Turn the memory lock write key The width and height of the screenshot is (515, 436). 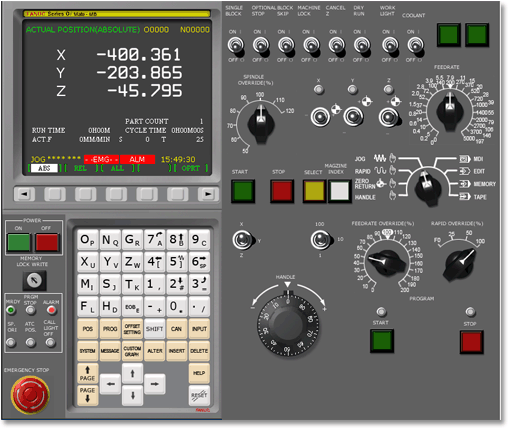[34, 280]
